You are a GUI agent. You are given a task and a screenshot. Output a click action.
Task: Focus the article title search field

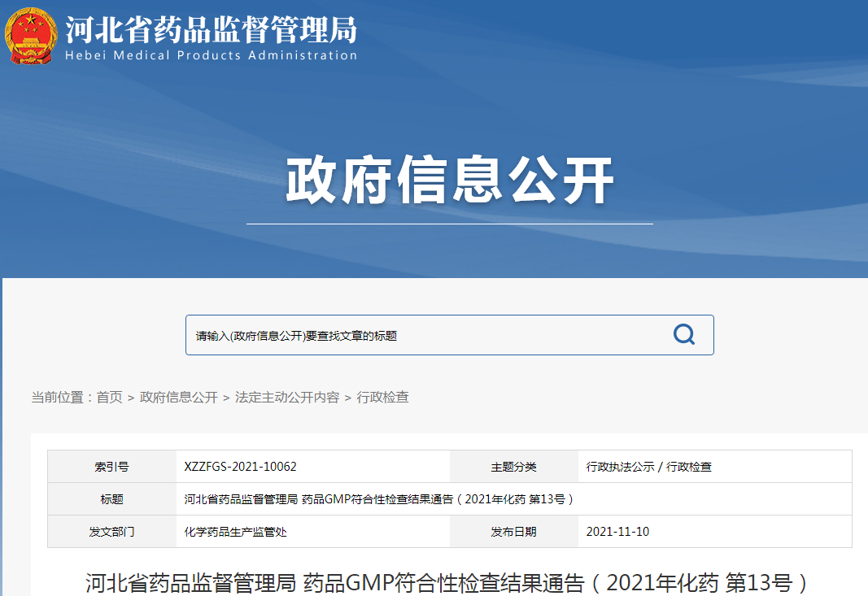[450, 335]
